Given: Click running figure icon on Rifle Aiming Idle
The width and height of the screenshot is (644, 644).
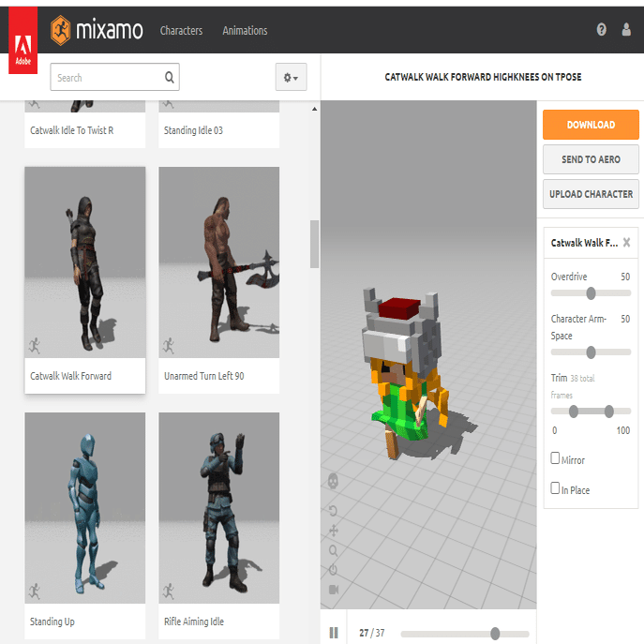Looking at the screenshot, I should coord(169,592).
